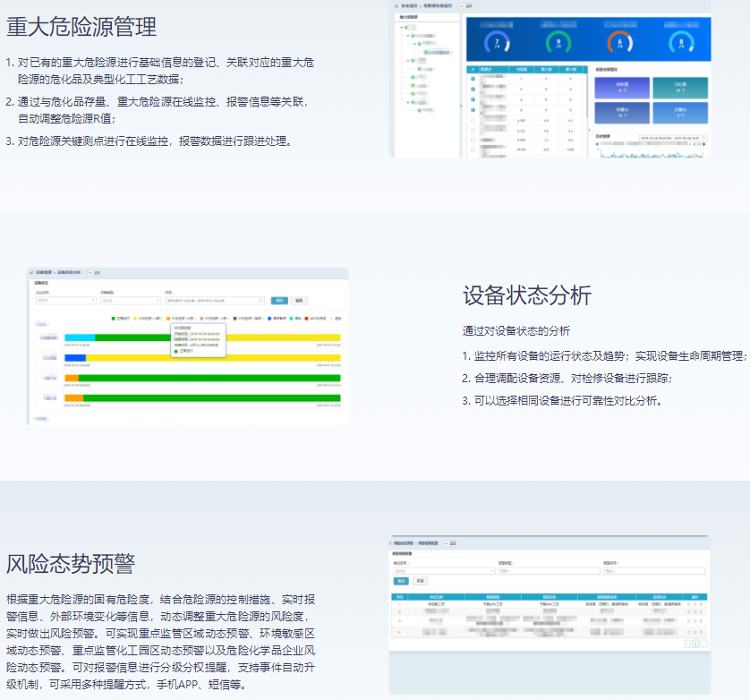Click the 报警名称 input field

pyautogui.click(x=654, y=571)
